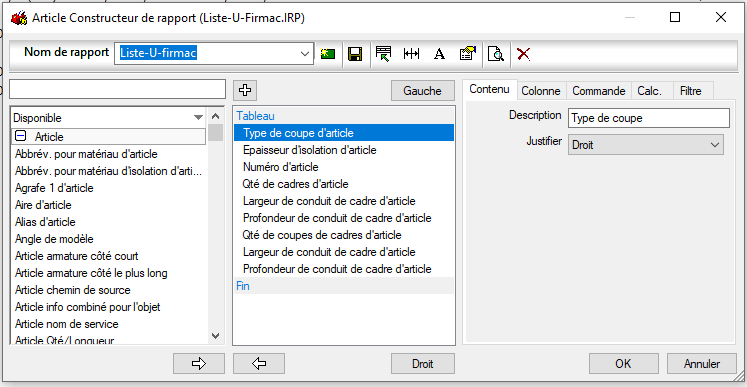The height and width of the screenshot is (387, 747).
Task: Click the Droit button below the list
Action: point(423,364)
